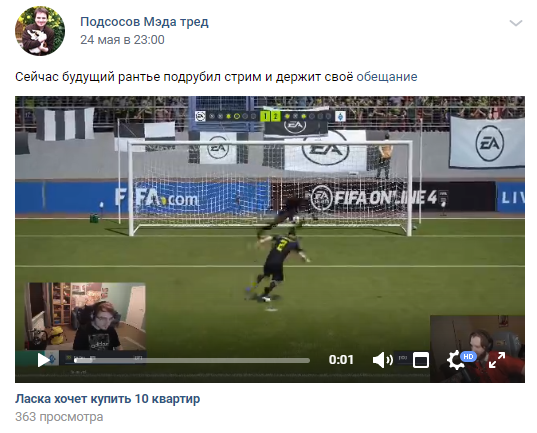Click the goalkeeper-facing player number 2

276,267
